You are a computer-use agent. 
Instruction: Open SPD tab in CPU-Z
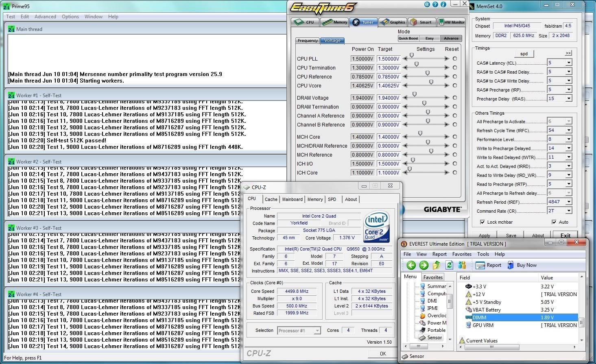click(332, 199)
